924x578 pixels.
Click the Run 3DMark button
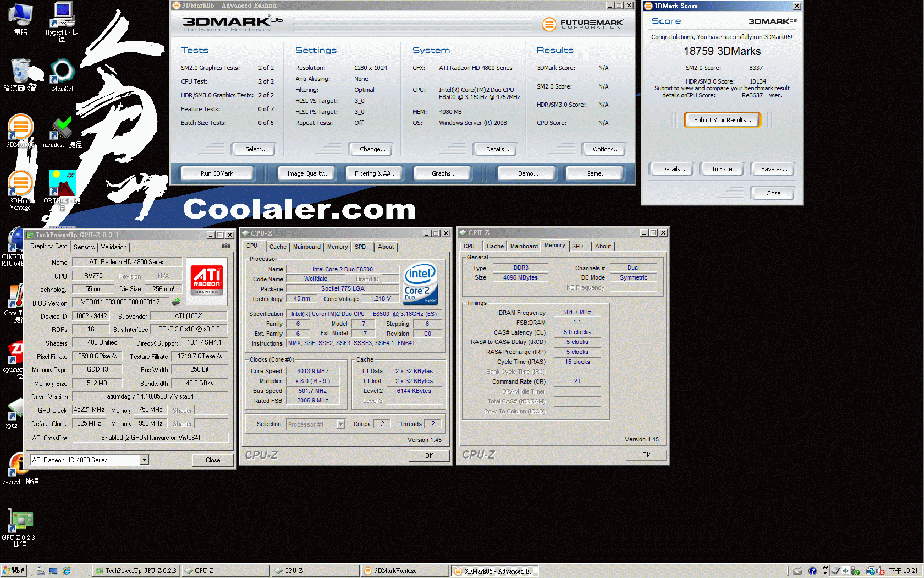click(217, 173)
